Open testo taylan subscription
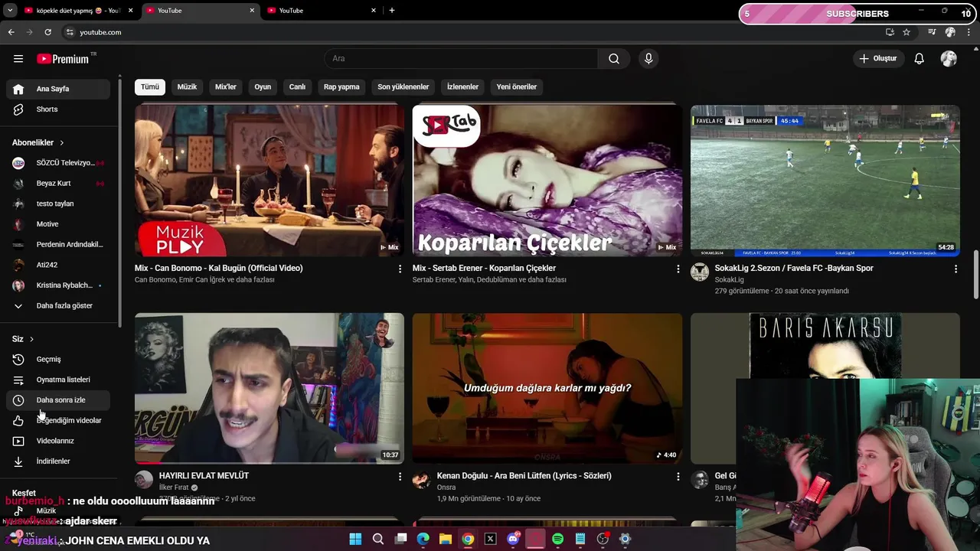The width and height of the screenshot is (980, 551). click(58, 204)
